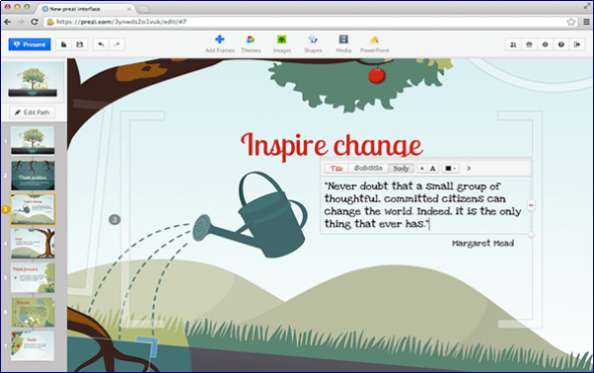
Task: Import slides using the PowerPoint icon
Action: pyautogui.click(x=374, y=44)
